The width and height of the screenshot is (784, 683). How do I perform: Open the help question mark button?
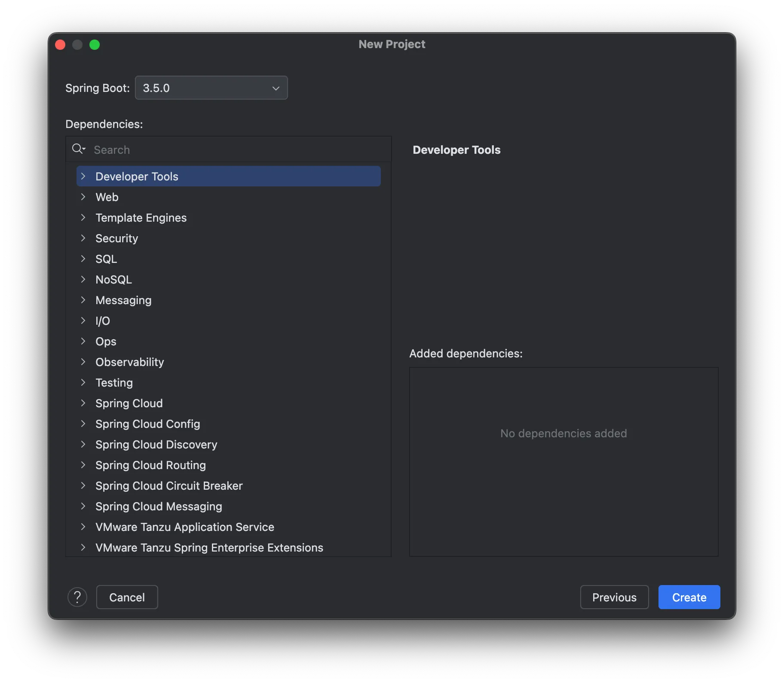77,597
